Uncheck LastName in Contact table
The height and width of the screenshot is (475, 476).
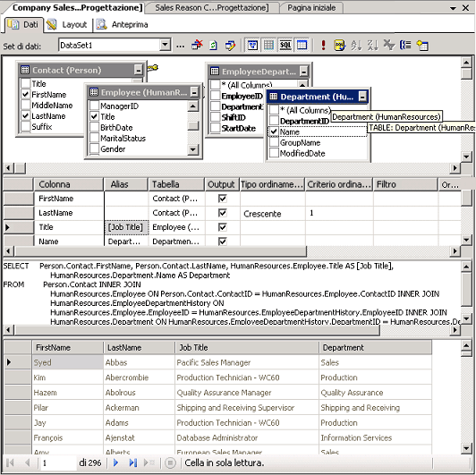point(25,116)
